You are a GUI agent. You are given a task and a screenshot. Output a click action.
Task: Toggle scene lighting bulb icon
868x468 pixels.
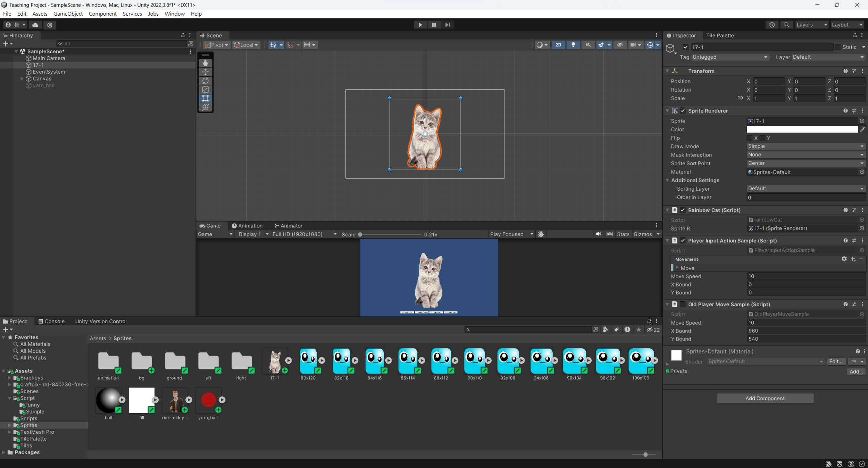(573, 45)
